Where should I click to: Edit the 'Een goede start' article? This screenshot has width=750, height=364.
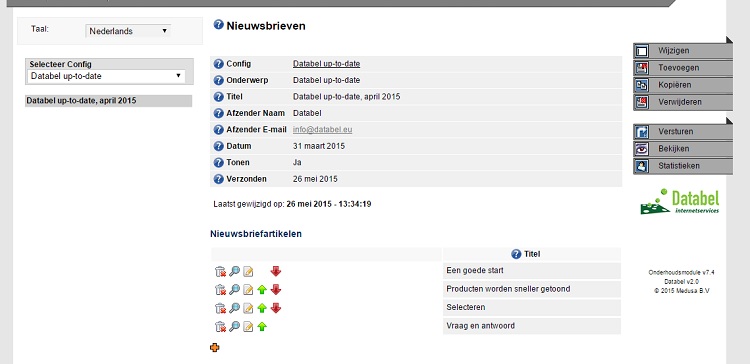coord(248,272)
